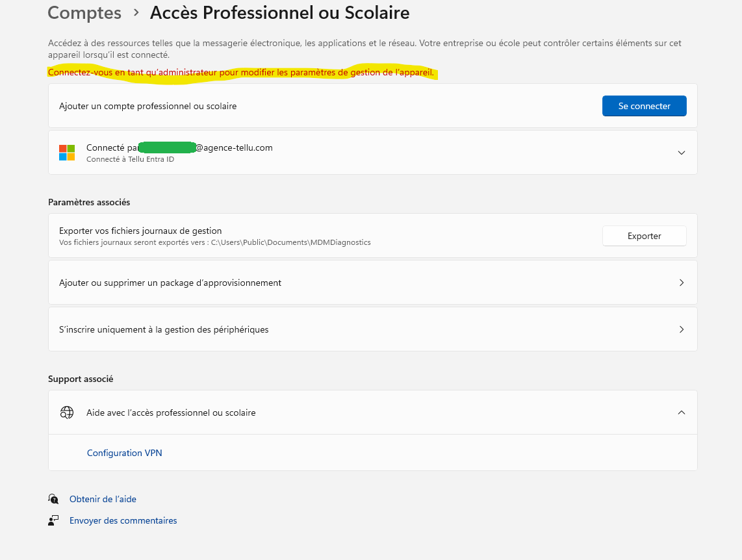This screenshot has height=560, width=742.
Task: Click the globe help icon
Action: [x=67, y=413]
